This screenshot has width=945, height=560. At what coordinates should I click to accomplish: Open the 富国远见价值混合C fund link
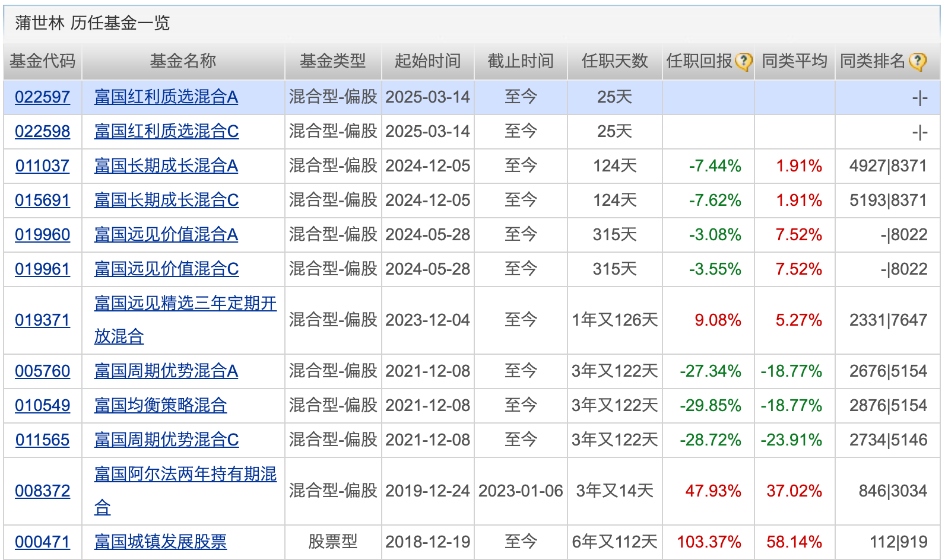(166, 269)
